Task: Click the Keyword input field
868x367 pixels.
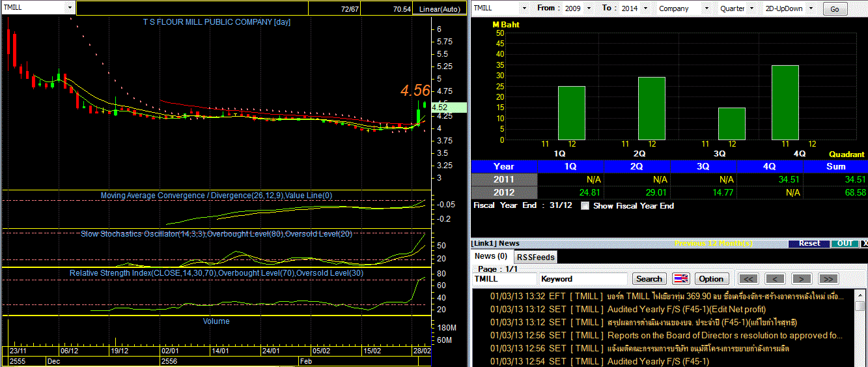Action: click(583, 278)
